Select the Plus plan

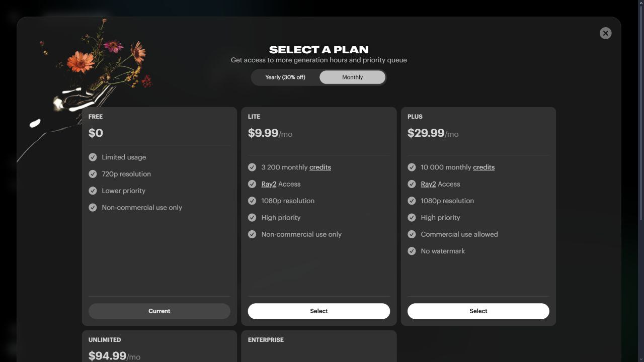pyautogui.click(x=478, y=311)
